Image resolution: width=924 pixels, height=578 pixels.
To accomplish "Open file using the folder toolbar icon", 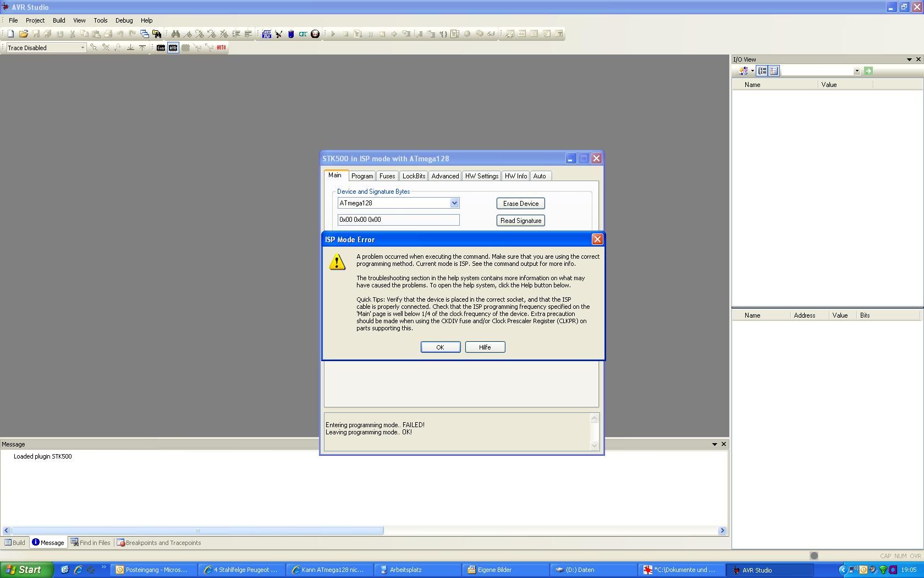I will pos(23,34).
